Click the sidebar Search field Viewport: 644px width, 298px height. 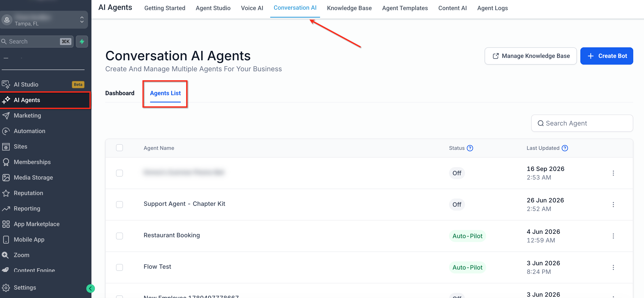tap(37, 41)
